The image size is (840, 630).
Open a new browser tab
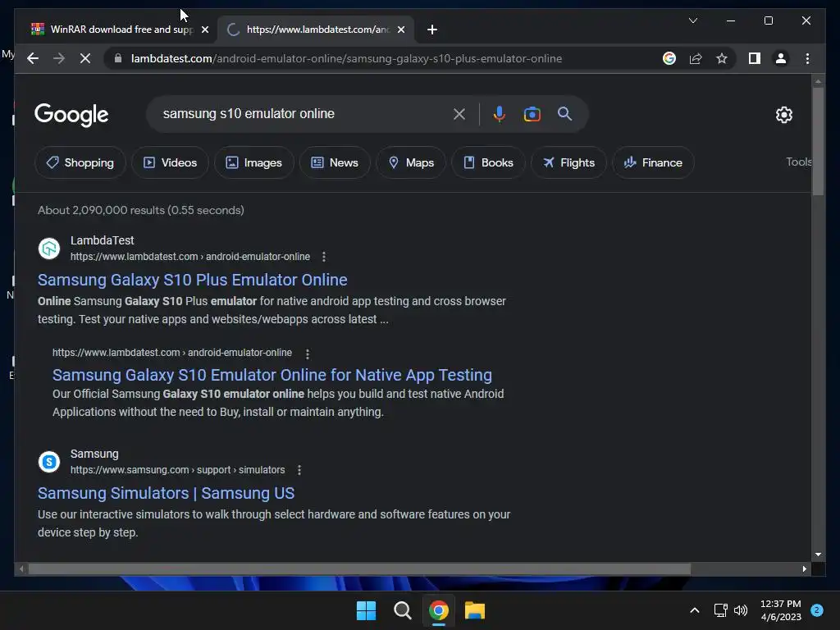click(432, 30)
